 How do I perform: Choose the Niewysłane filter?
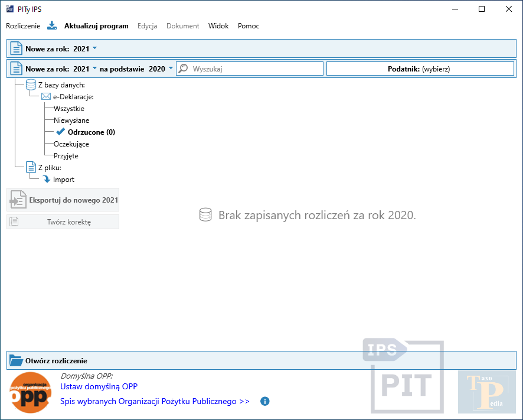(x=71, y=121)
